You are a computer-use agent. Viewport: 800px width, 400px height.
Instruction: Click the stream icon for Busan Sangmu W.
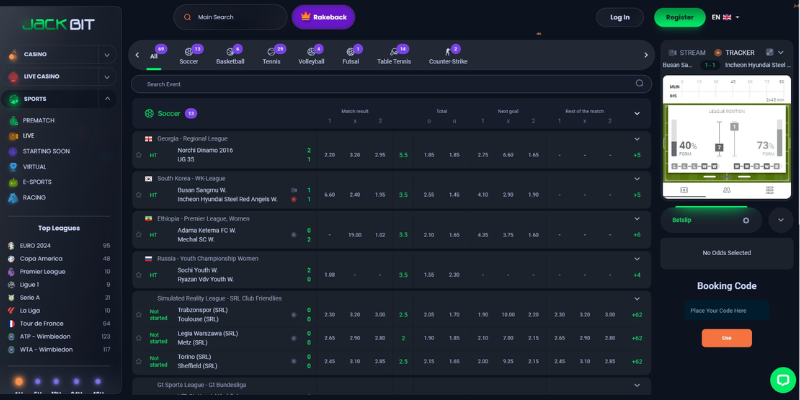point(294,190)
